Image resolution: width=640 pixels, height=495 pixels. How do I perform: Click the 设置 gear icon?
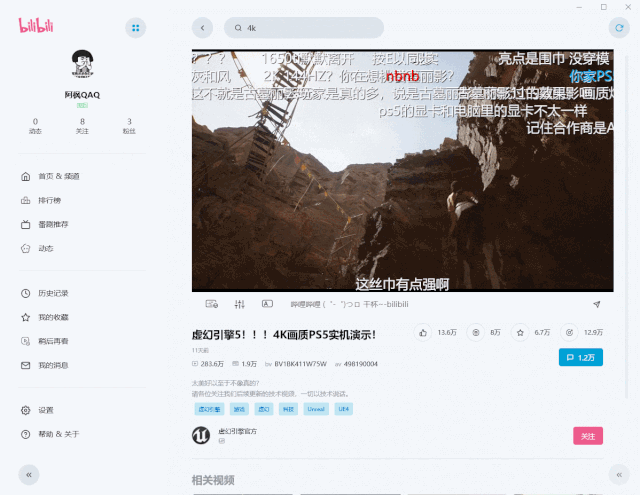(x=26, y=410)
